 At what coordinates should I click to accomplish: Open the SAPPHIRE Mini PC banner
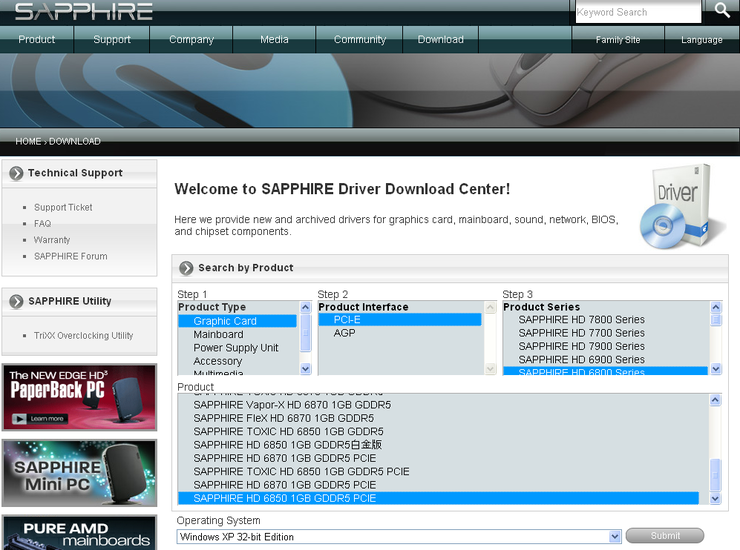point(80,473)
